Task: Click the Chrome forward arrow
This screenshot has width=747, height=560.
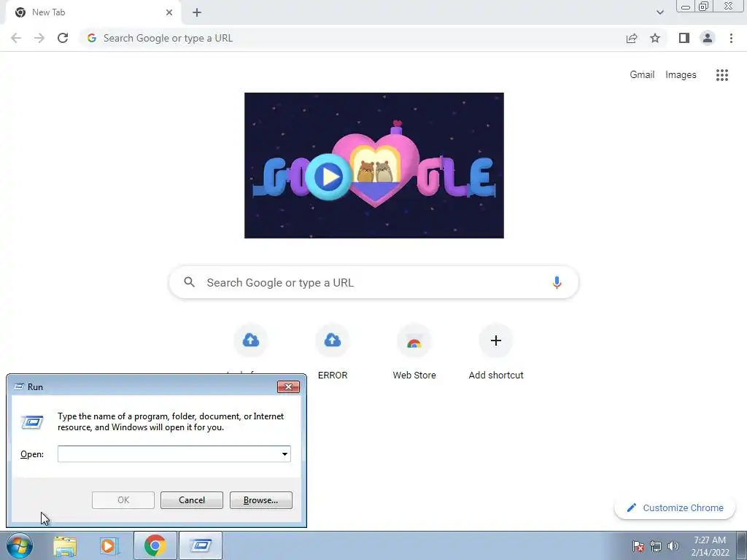Action: point(39,38)
